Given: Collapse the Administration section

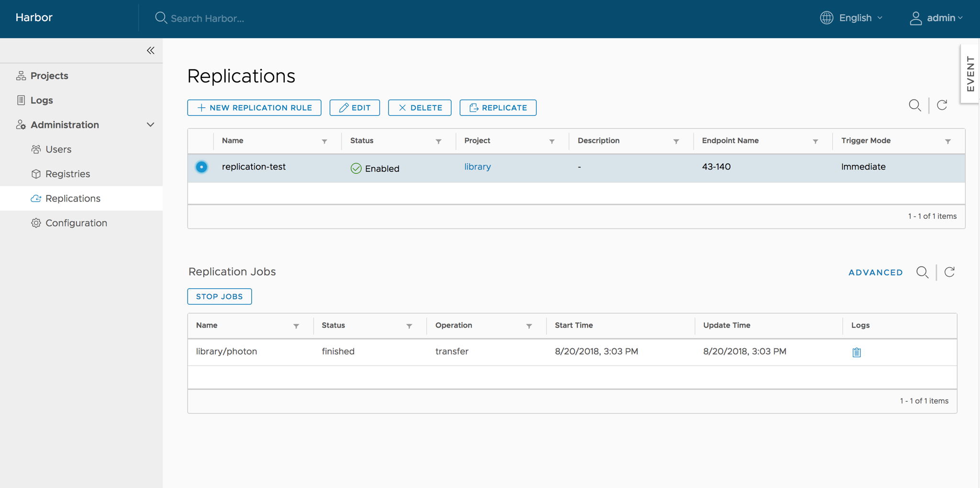Looking at the screenshot, I should point(150,125).
